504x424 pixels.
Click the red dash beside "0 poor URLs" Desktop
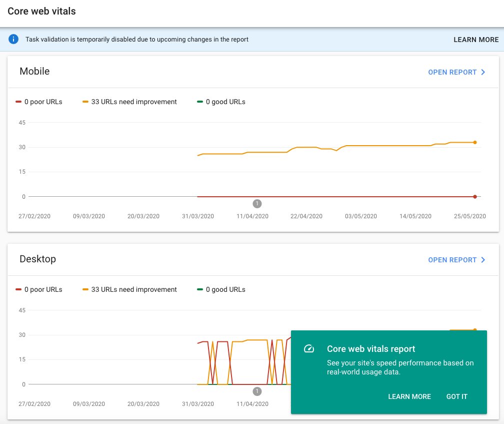17,289
